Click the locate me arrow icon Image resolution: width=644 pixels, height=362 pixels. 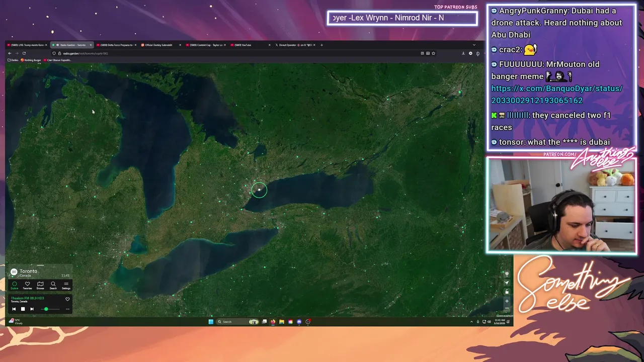[x=507, y=283]
